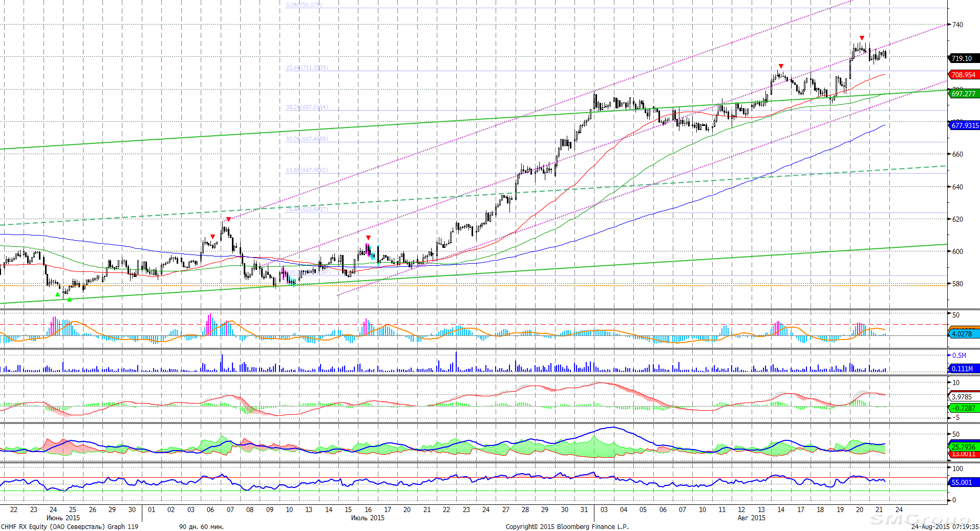Click the 740 price axis label
Viewport: 980px width, 531px height.
pos(957,25)
